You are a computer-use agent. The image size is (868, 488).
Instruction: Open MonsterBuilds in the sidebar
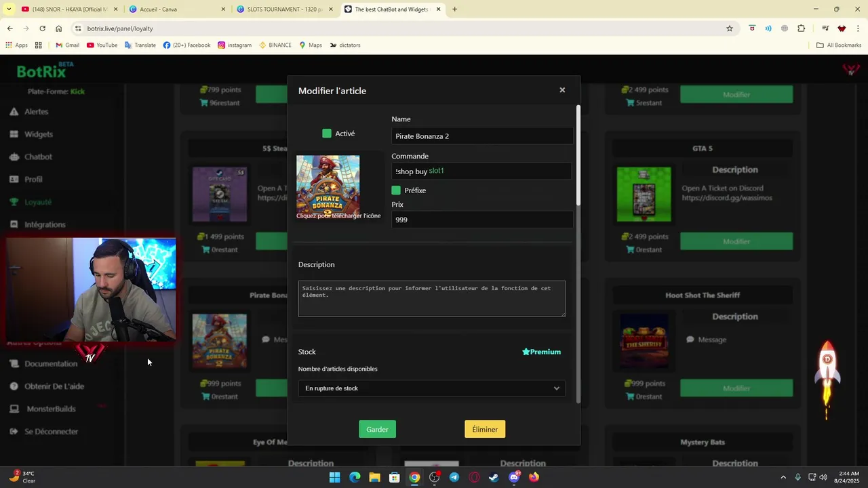(51, 409)
